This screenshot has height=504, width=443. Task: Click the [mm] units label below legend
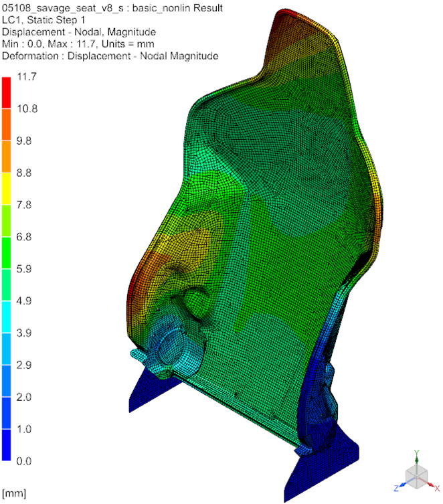(14, 493)
